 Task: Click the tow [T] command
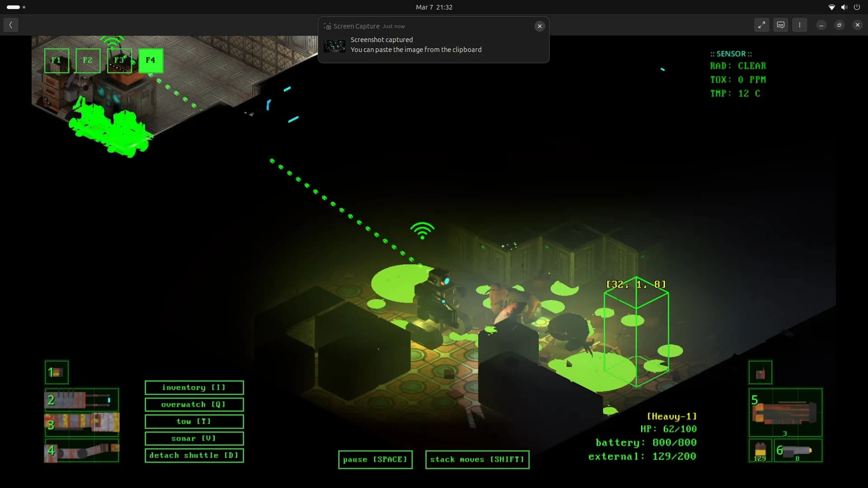194,422
